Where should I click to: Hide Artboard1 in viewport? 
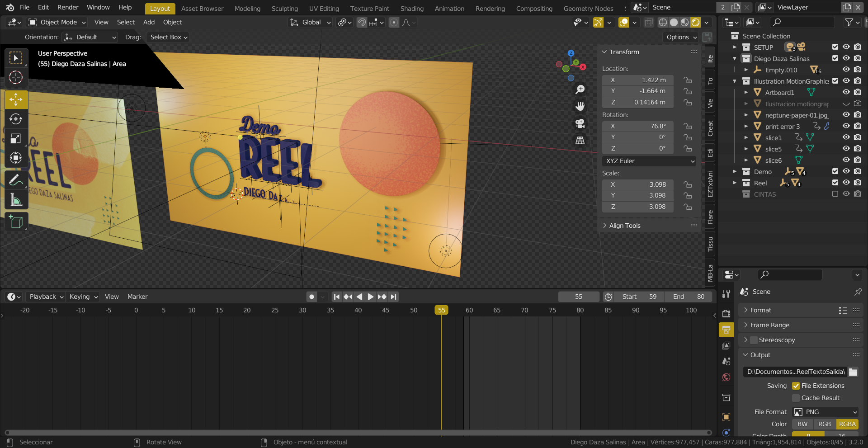pos(846,92)
